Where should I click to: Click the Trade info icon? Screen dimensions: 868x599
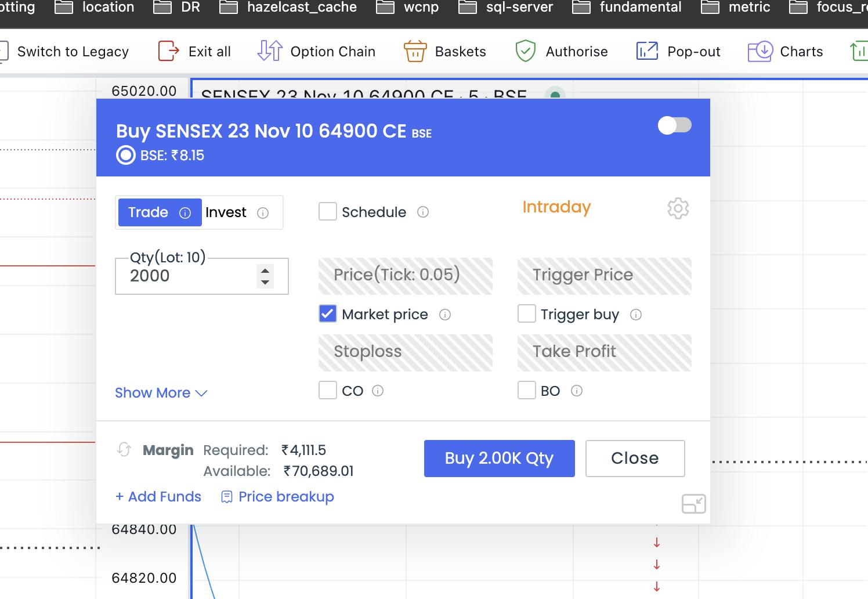(185, 213)
